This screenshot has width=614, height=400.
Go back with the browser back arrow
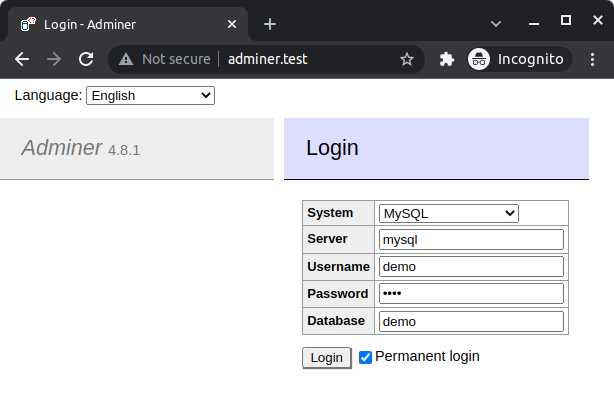[x=22, y=59]
